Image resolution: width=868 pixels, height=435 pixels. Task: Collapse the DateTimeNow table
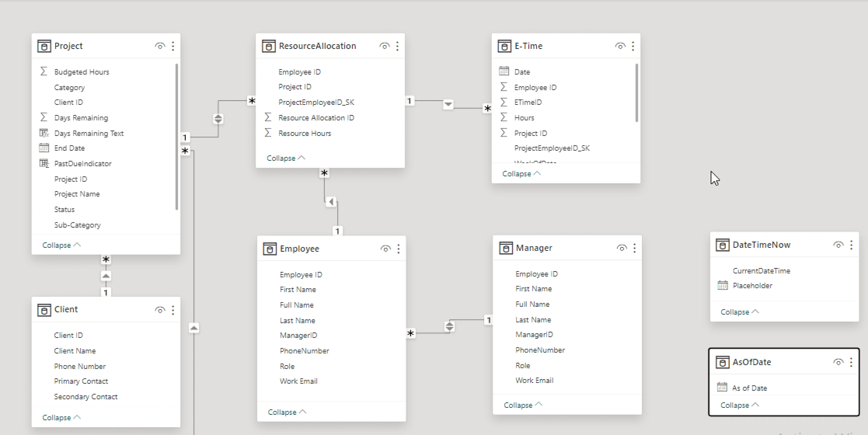740,312
